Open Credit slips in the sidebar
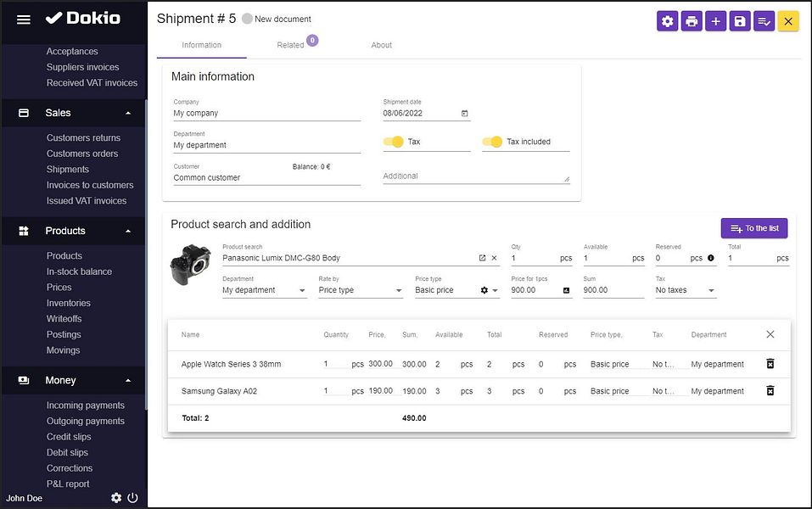812x509 pixels. point(69,437)
